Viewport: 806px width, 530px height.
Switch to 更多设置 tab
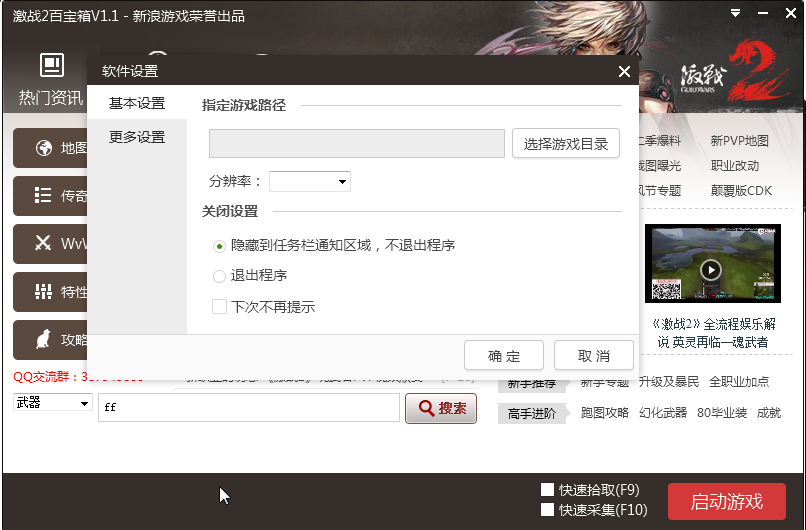coord(137,137)
